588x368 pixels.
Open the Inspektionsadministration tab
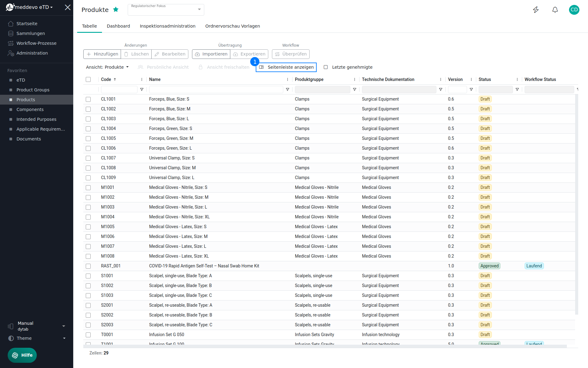168,26
